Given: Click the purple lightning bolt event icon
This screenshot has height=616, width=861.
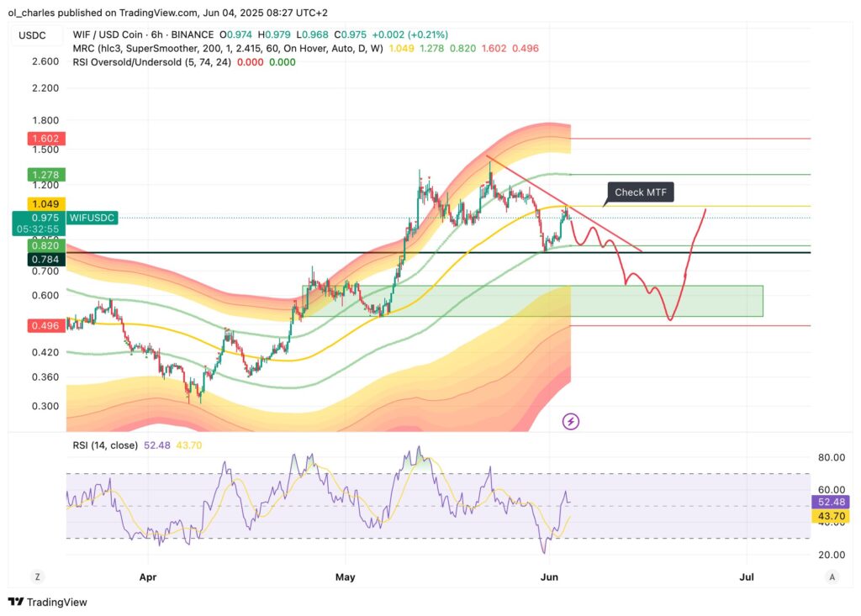Looking at the screenshot, I should pos(571,421).
